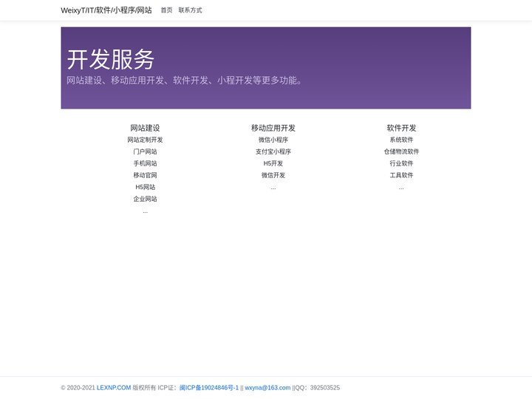Click the H5网站 item
Screen dimensions: 532x399
(145, 187)
